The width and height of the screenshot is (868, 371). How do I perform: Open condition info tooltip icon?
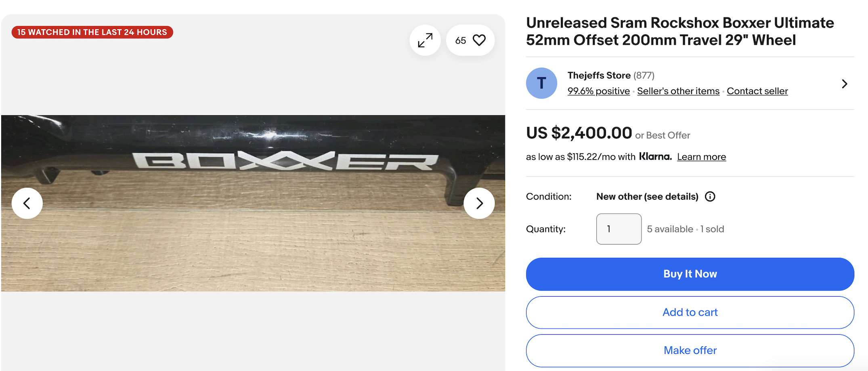click(710, 197)
